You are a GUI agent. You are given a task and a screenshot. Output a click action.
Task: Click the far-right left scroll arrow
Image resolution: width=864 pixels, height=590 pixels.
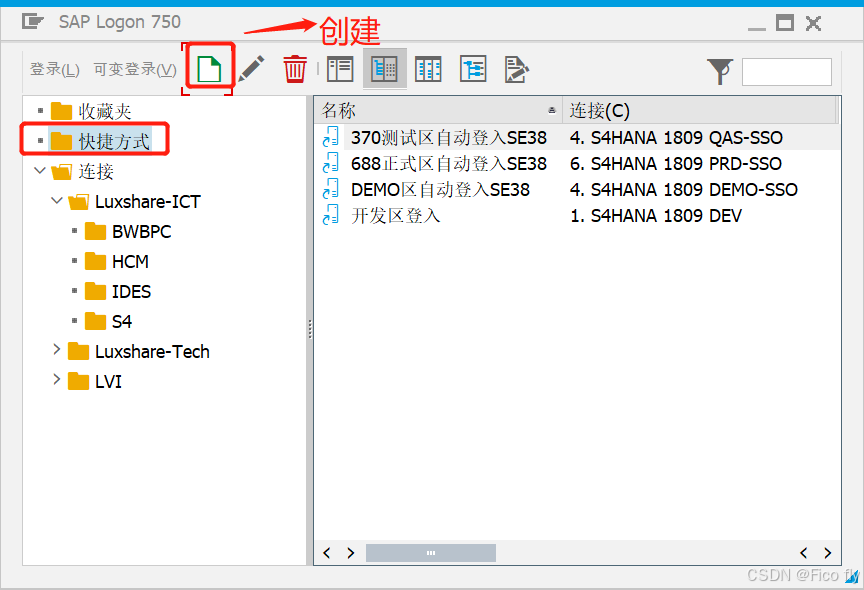(x=803, y=553)
